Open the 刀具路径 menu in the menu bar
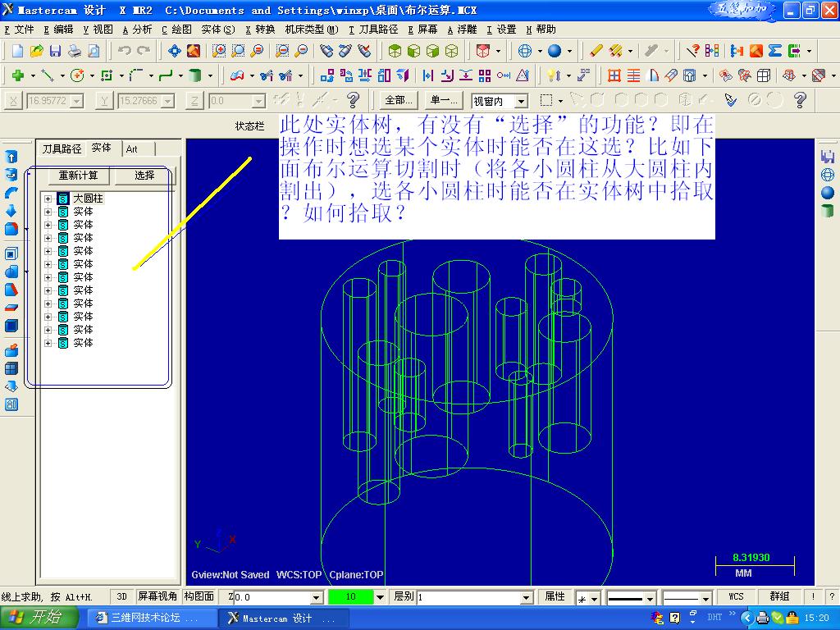 pos(373,30)
